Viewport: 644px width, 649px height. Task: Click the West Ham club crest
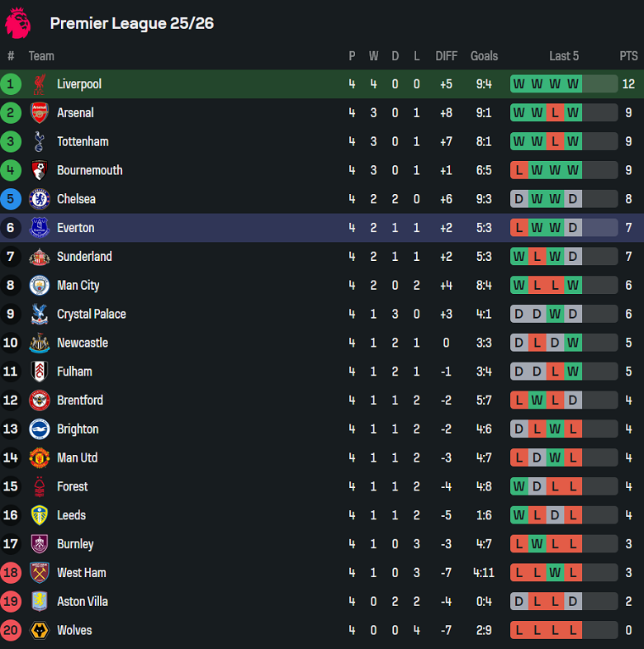(x=39, y=573)
